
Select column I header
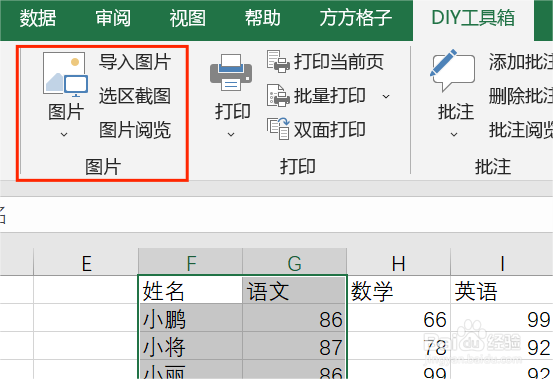pyautogui.click(x=502, y=262)
